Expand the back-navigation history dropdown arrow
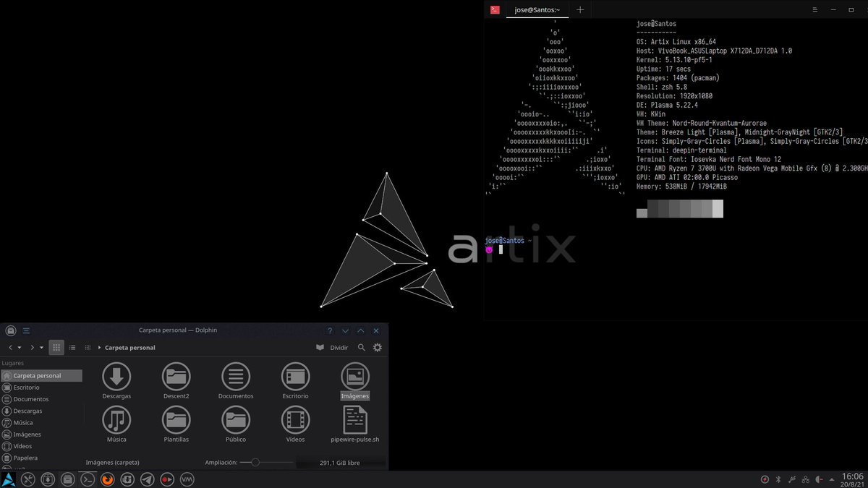Viewport: 868px width, 488px height. pos(20,347)
